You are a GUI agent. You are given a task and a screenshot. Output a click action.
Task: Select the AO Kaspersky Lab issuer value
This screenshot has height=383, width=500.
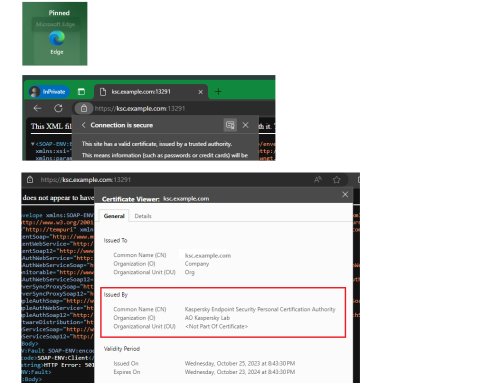[x=207, y=318]
